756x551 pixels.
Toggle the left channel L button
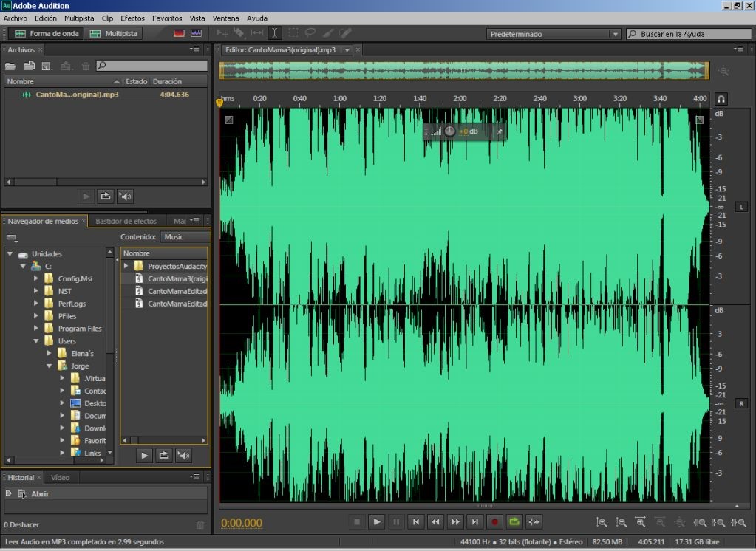[741, 207]
